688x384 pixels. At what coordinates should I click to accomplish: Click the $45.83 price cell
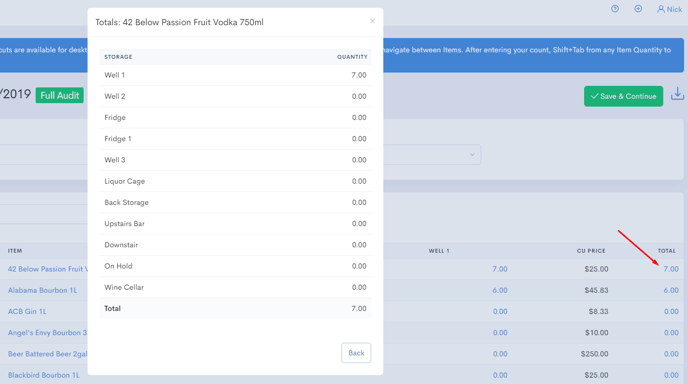[x=596, y=290]
